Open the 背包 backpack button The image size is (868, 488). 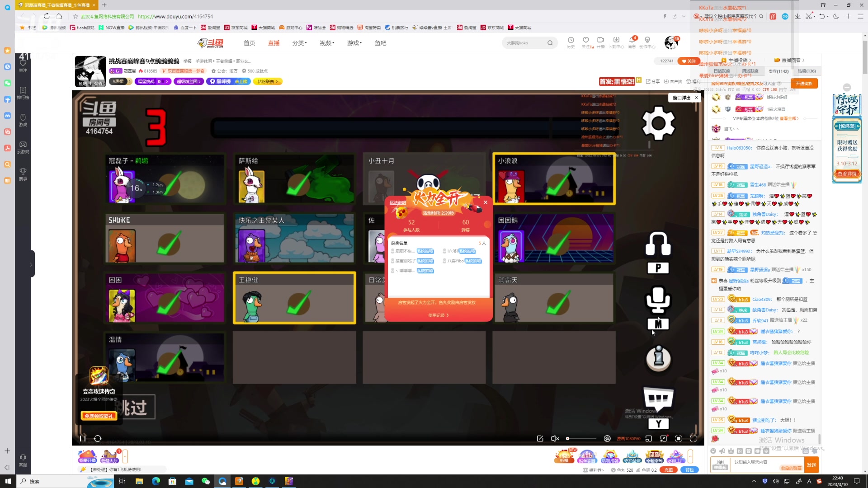(689, 470)
